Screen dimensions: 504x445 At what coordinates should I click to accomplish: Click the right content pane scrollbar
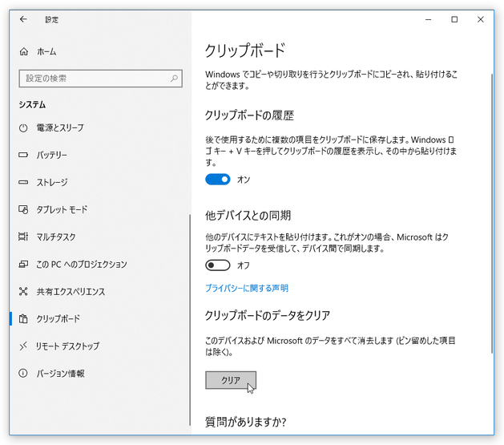coord(492,213)
